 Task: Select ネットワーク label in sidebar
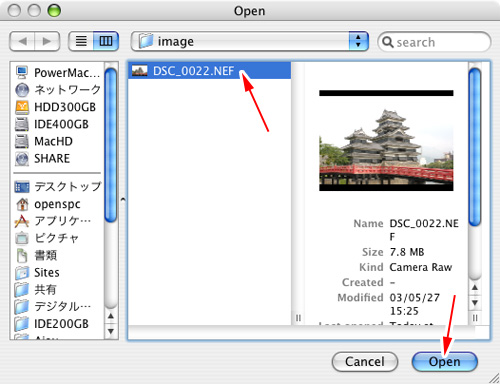67,90
